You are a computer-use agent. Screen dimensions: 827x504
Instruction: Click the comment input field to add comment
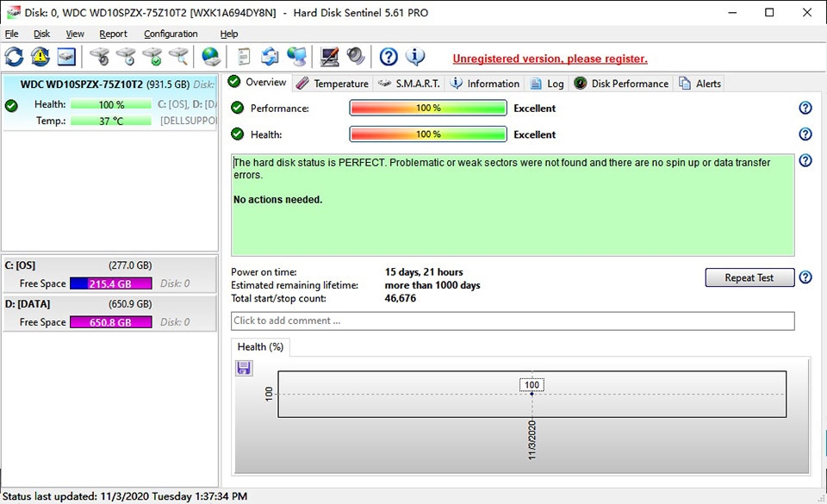(x=512, y=320)
